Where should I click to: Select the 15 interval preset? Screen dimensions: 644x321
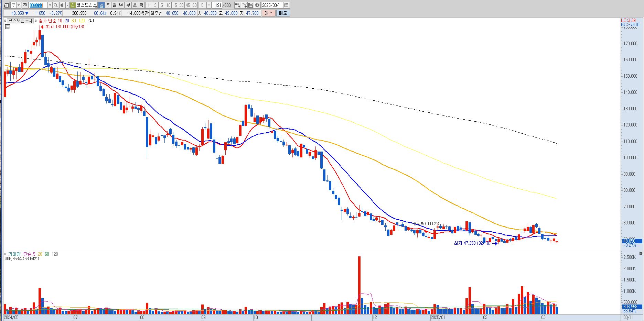175,5
